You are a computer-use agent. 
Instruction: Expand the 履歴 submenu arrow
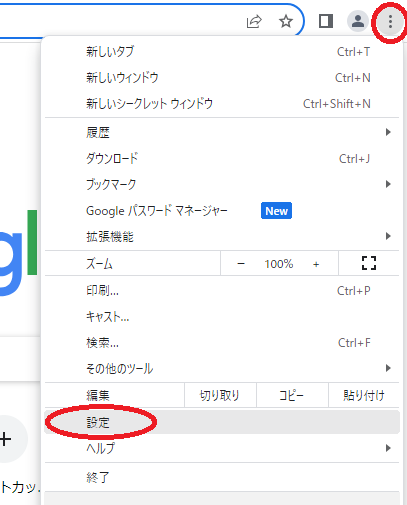click(x=388, y=132)
